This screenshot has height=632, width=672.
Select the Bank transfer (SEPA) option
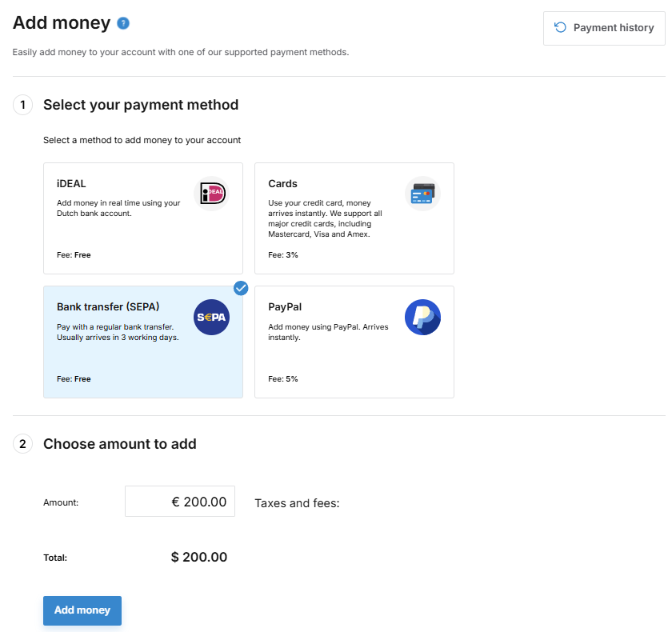[143, 342]
